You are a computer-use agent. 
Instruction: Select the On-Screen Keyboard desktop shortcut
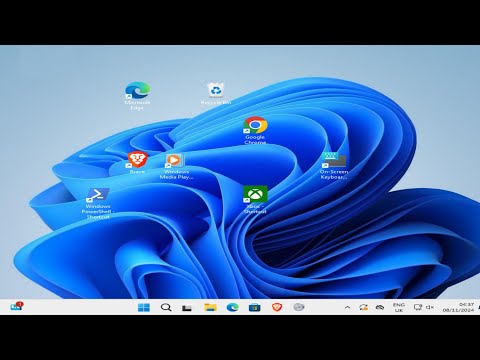[x=334, y=166]
